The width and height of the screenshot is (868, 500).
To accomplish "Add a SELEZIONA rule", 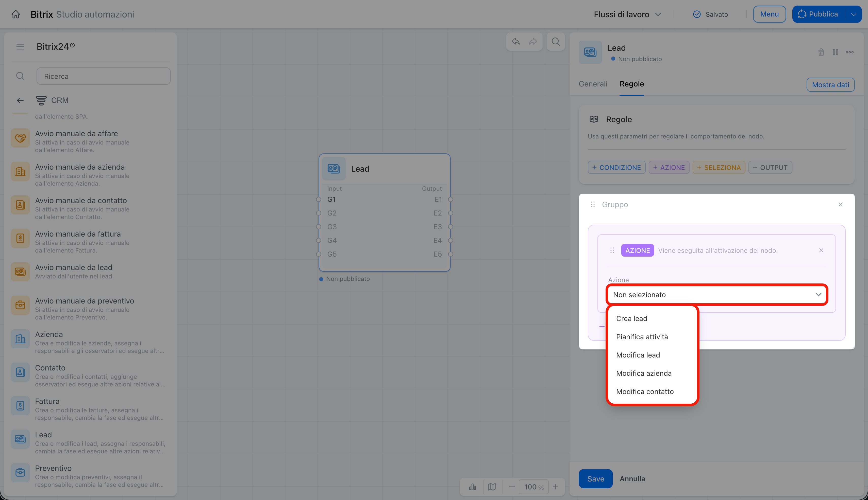I will coord(719,168).
